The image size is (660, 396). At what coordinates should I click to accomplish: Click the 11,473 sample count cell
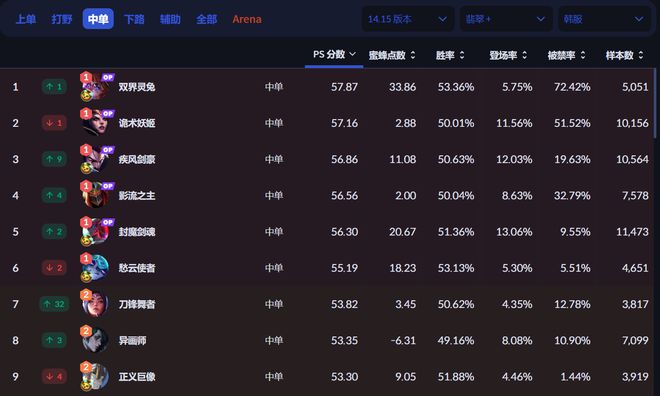click(632, 232)
